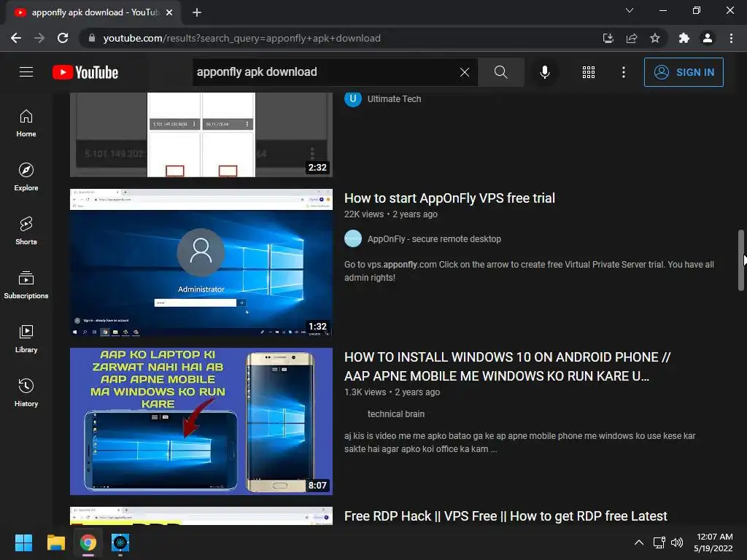Image resolution: width=747 pixels, height=560 pixels.
Task: Open the taskbar clock 12:07 AM
Action: point(713,542)
